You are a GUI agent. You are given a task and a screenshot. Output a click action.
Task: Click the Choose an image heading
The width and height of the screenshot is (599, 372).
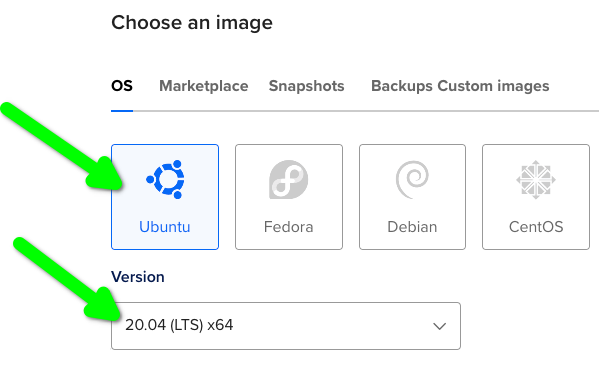tap(192, 23)
